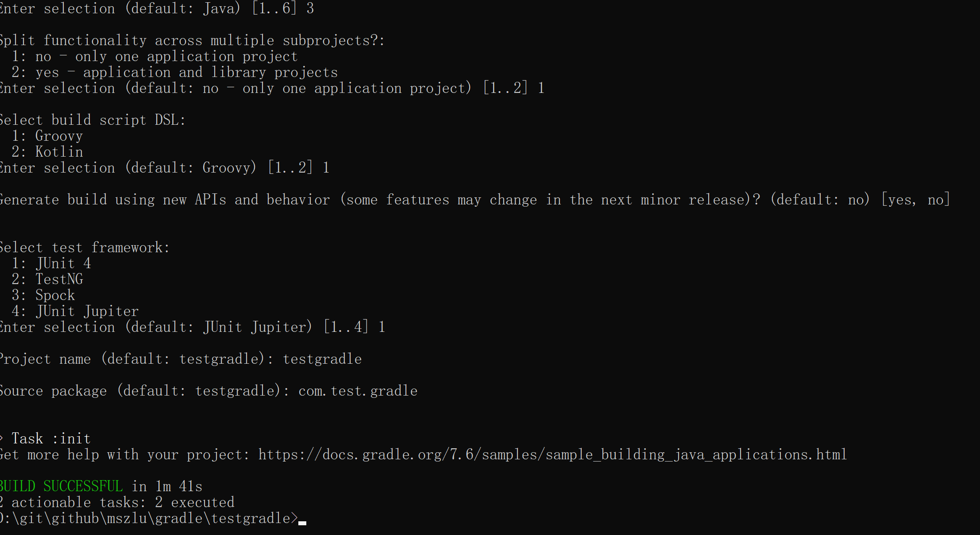The image size is (980, 535).
Task: Click the '4: JUnit Jupiter' option
Action: [x=75, y=311]
